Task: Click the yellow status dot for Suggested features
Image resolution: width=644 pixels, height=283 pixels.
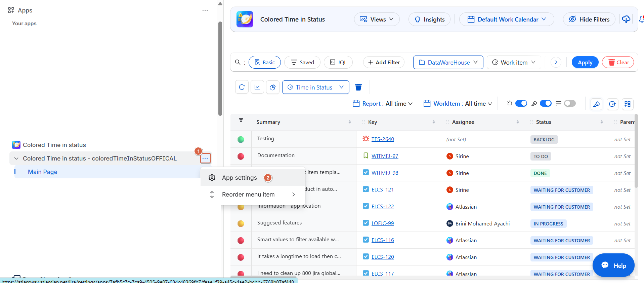Action: click(241, 223)
